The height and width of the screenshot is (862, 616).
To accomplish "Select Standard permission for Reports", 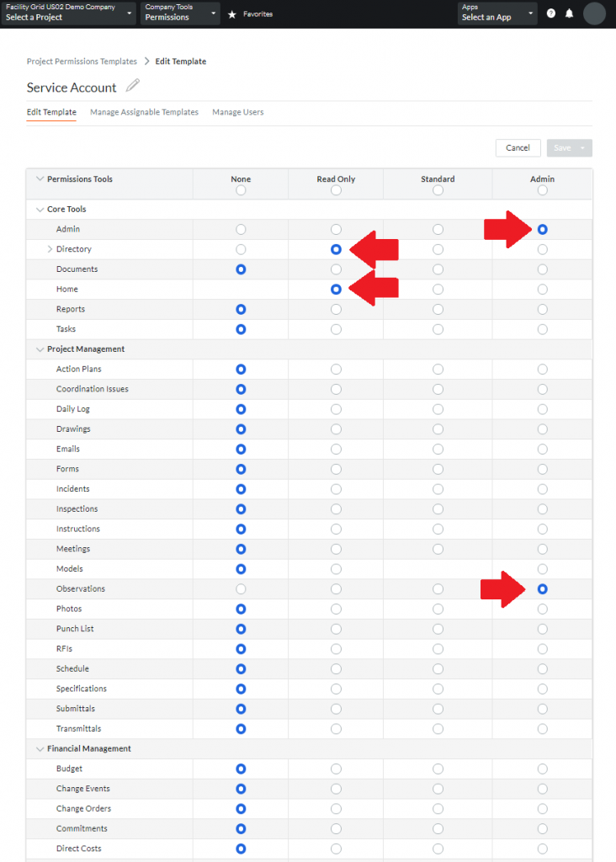I will [438, 309].
